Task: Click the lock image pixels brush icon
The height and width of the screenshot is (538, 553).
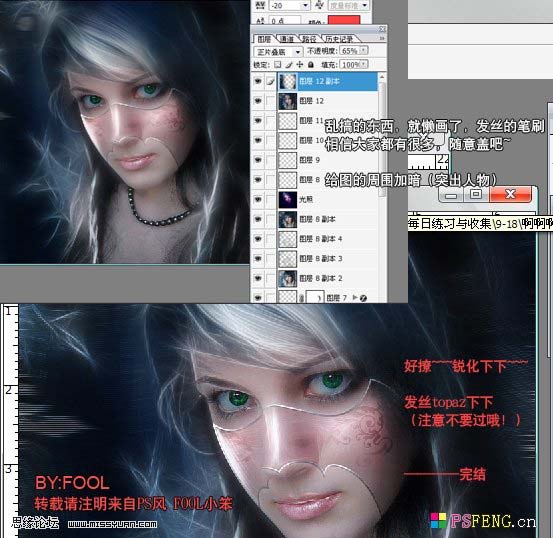Action: pos(288,65)
